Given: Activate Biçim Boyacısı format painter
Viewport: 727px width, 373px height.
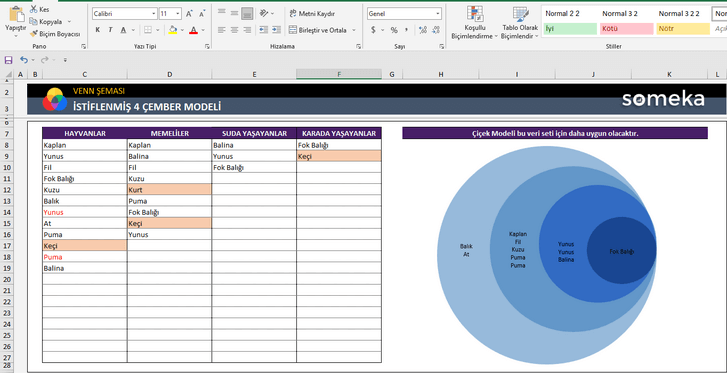Looking at the screenshot, I should [x=55, y=34].
